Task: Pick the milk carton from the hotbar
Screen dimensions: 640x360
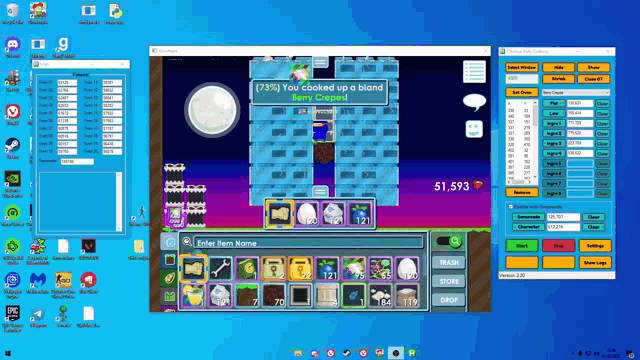Action: 333,213
